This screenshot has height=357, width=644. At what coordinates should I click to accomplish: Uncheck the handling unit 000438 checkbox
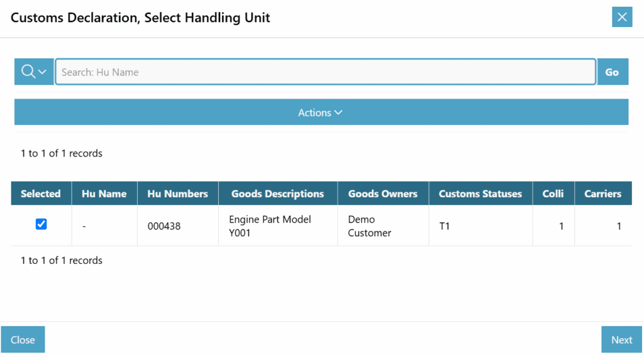(x=42, y=224)
